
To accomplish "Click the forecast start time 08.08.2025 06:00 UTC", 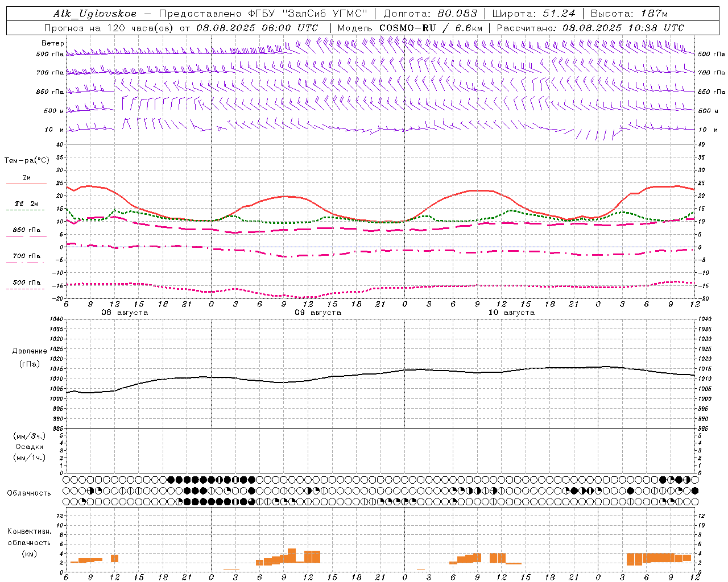I will pyautogui.click(x=257, y=28).
